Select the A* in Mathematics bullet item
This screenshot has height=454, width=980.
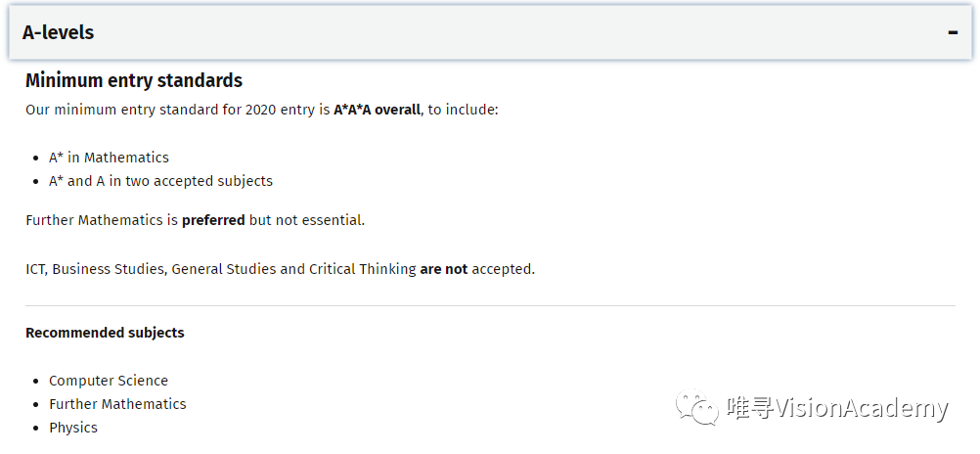coord(109,158)
